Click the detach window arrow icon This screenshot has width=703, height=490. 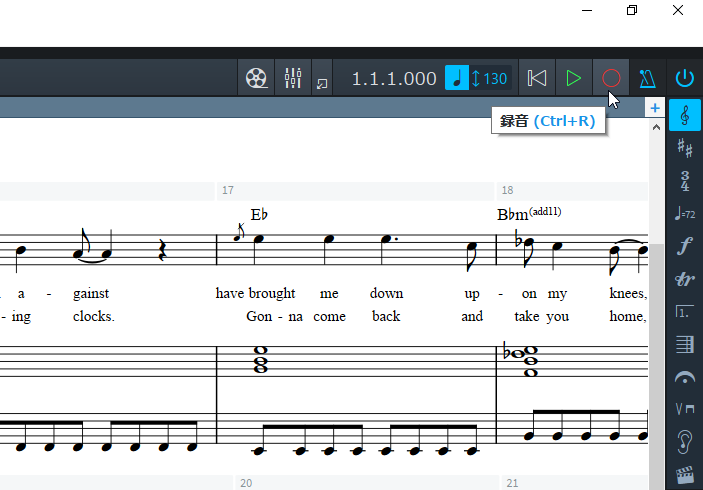click(322, 83)
